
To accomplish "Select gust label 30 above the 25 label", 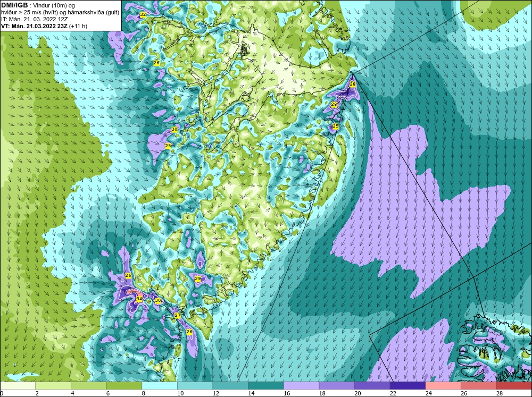I will point(174,129).
